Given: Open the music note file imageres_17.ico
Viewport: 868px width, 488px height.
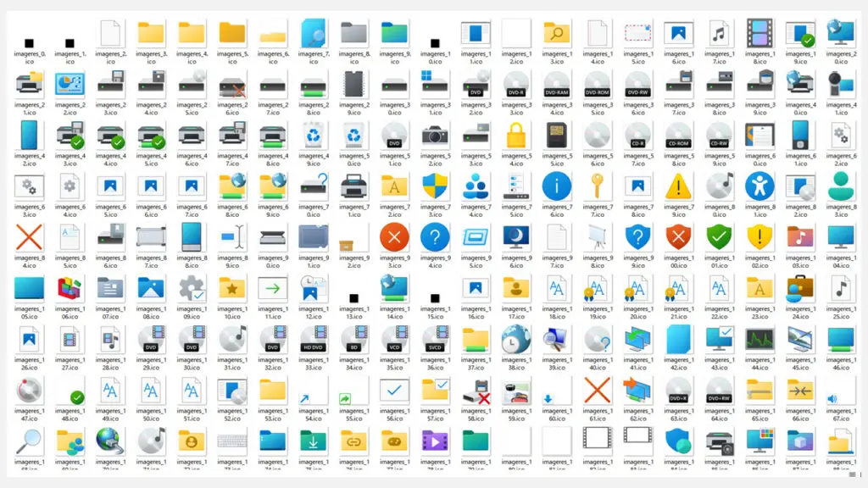Looking at the screenshot, I should 719,34.
